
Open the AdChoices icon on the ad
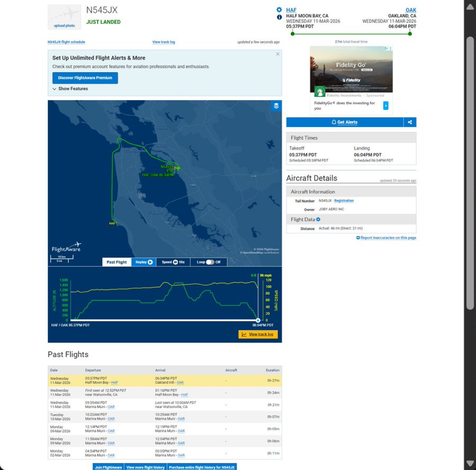(x=386, y=48)
